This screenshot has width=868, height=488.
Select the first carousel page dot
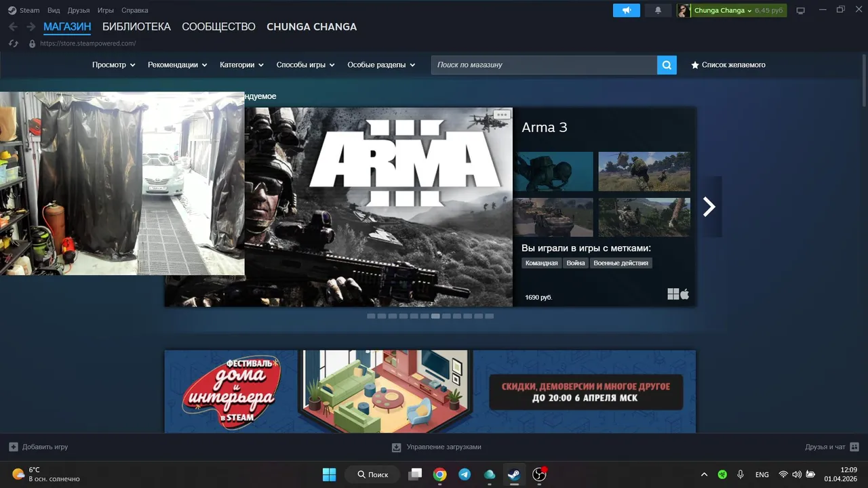coord(371,316)
